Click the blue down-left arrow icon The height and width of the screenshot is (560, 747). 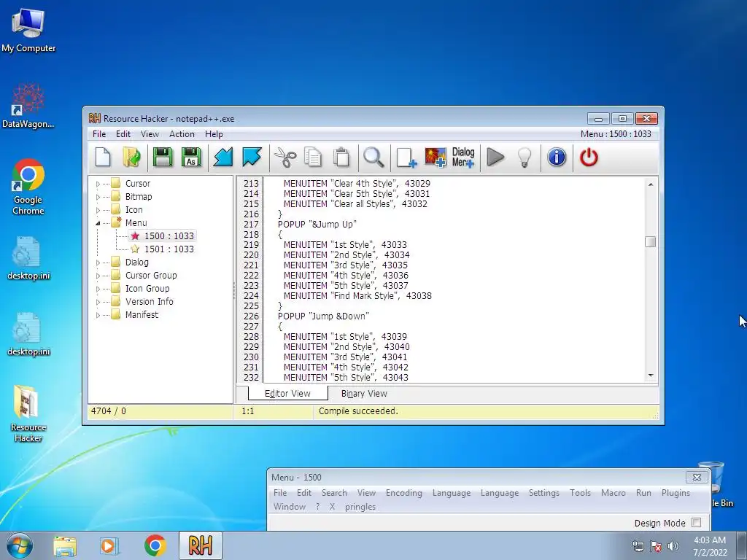pyautogui.click(x=223, y=157)
